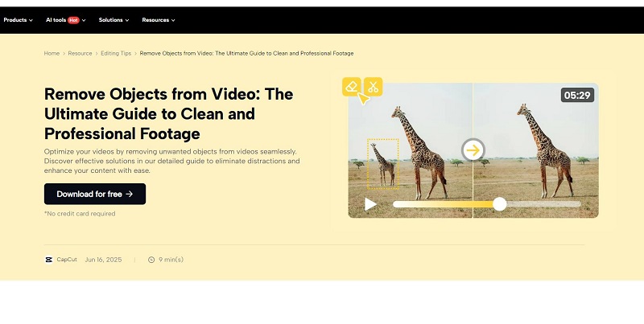644x324 pixels.
Task: Navigate to Editing Tips breadcrumb
Action: (116, 53)
